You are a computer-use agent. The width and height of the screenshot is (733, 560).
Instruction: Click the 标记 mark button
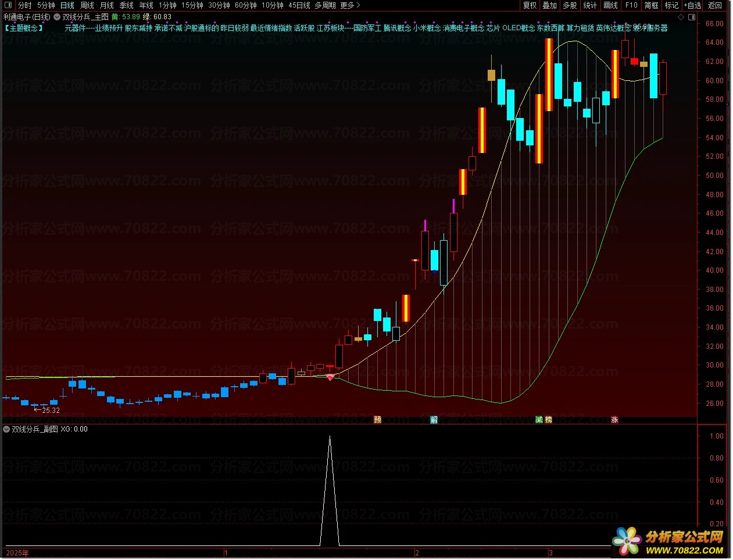pyautogui.click(x=672, y=5)
